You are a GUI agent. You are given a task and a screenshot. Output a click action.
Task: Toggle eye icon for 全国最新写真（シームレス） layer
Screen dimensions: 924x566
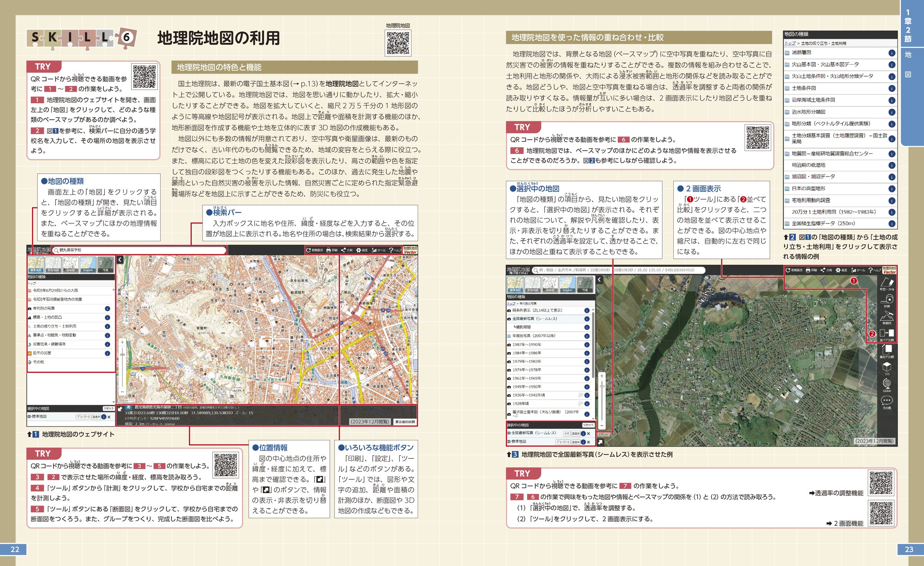[x=509, y=433]
